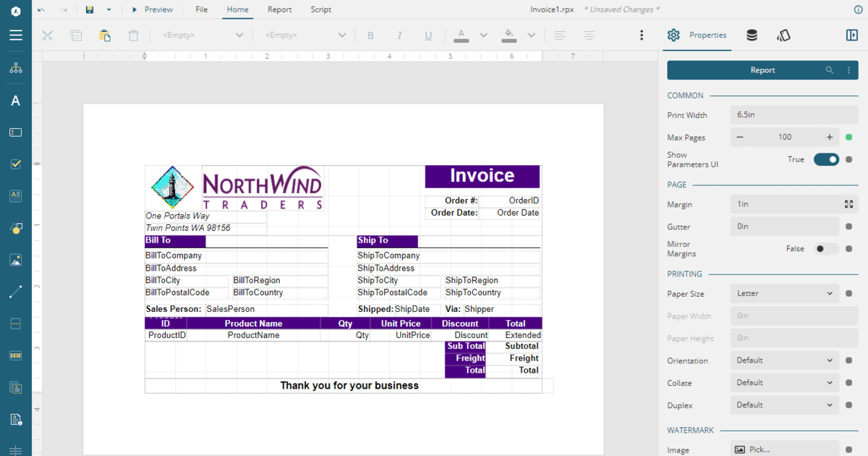Click the Preview button
868x456 pixels.
(152, 9)
